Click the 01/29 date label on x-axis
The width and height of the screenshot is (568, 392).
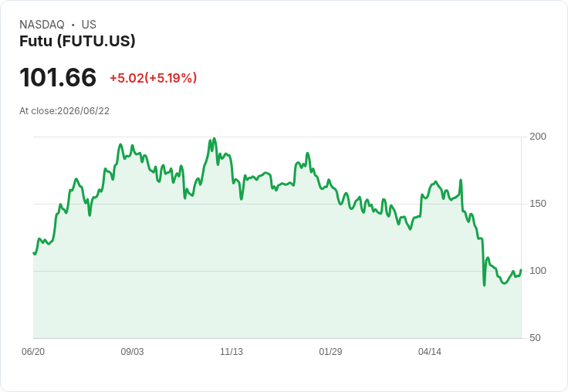tap(330, 351)
